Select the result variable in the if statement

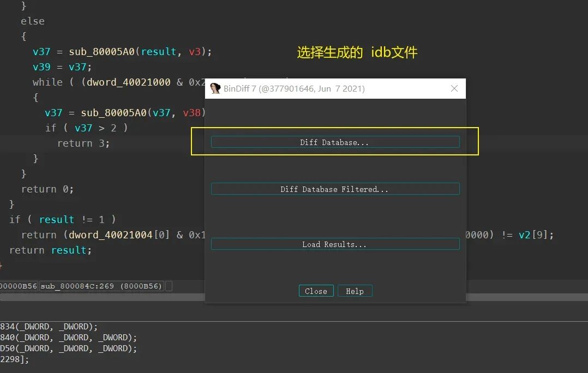57,219
